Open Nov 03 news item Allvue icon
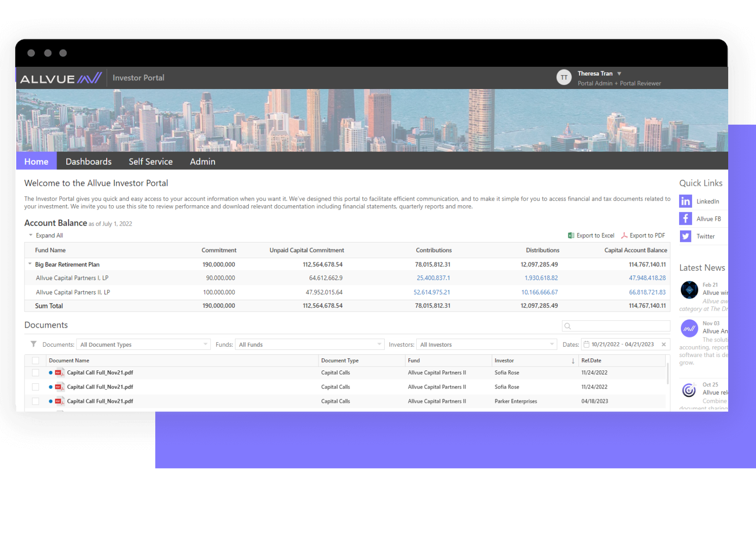 pos(689,328)
